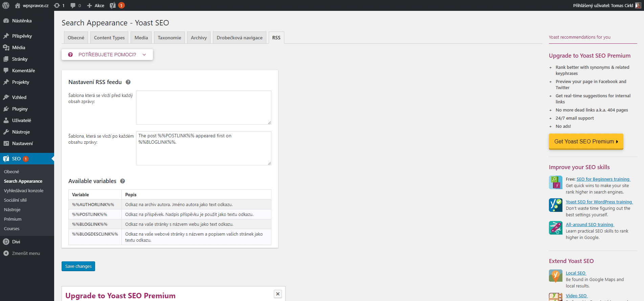644x301 pixels.
Task: Open Prémium submenu item
Action: point(13,219)
